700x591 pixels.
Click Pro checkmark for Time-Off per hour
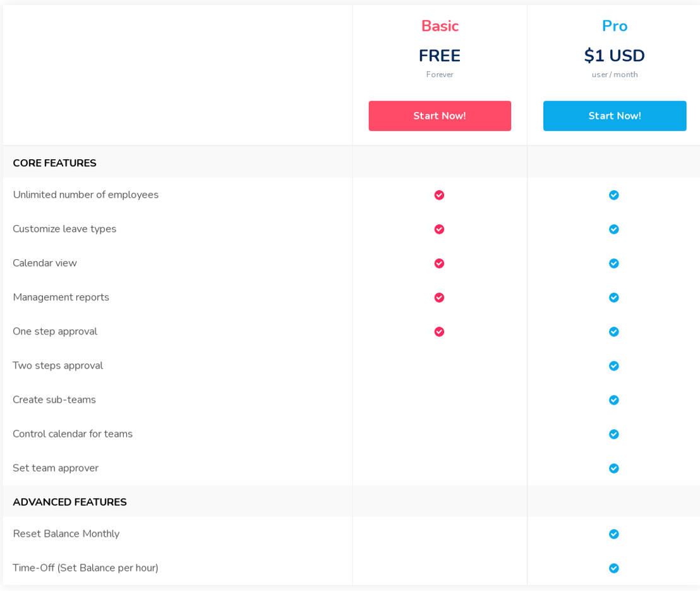click(x=613, y=568)
